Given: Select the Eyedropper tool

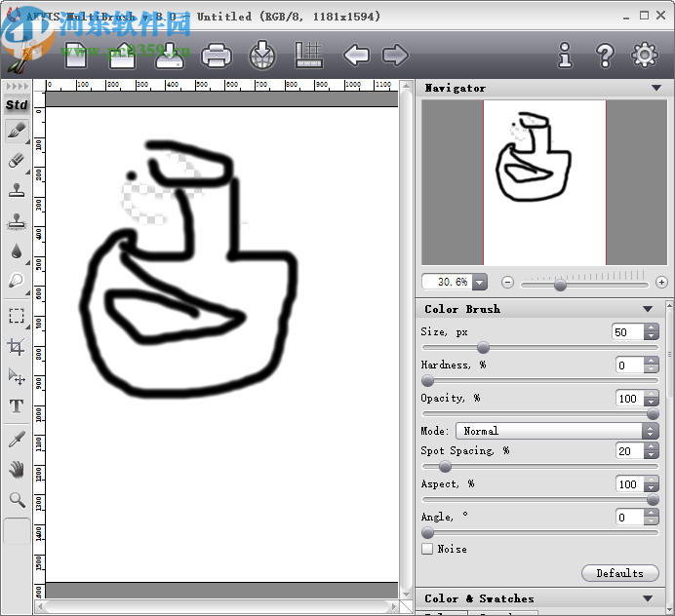Looking at the screenshot, I should 17,440.
